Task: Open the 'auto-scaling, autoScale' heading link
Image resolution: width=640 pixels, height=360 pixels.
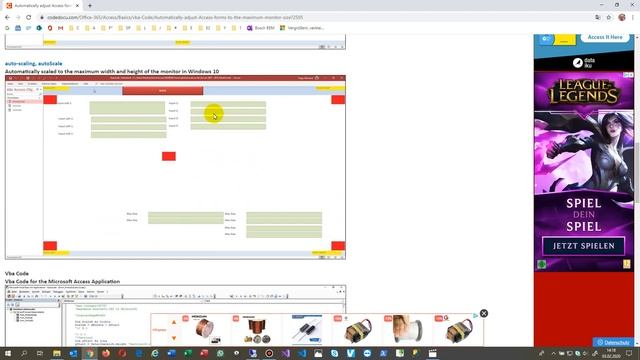Action: [x=33, y=63]
